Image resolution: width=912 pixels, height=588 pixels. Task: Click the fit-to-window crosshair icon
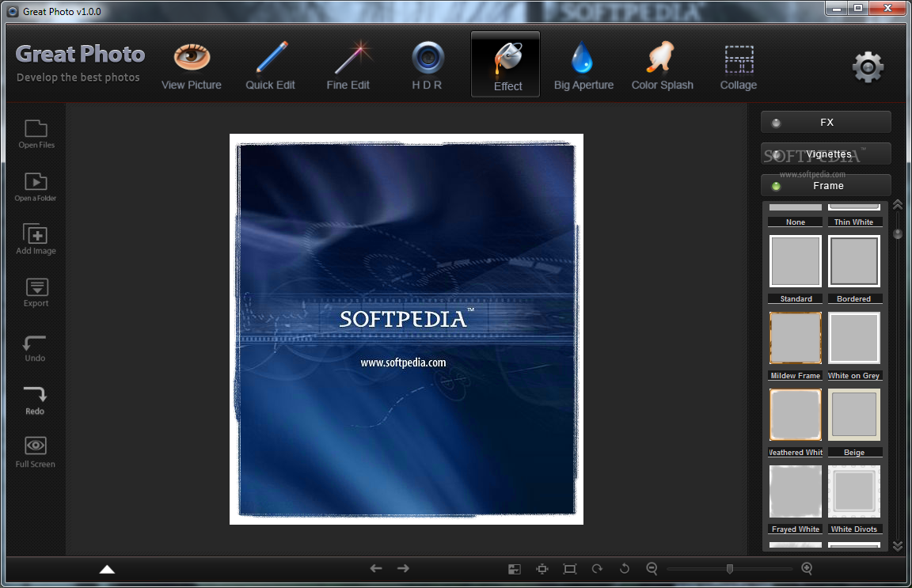(x=542, y=569)
